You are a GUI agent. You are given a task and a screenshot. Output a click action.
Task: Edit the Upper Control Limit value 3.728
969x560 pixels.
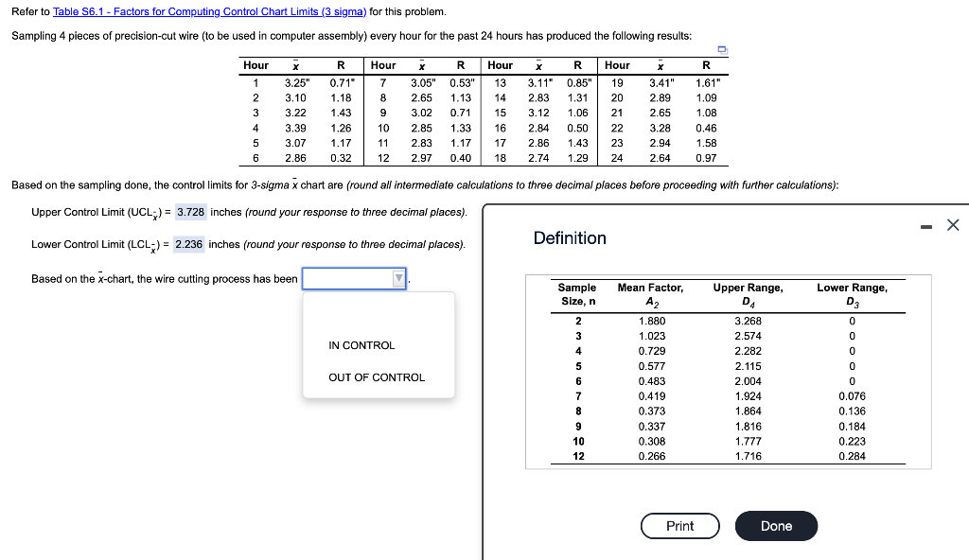coord(190,212)
